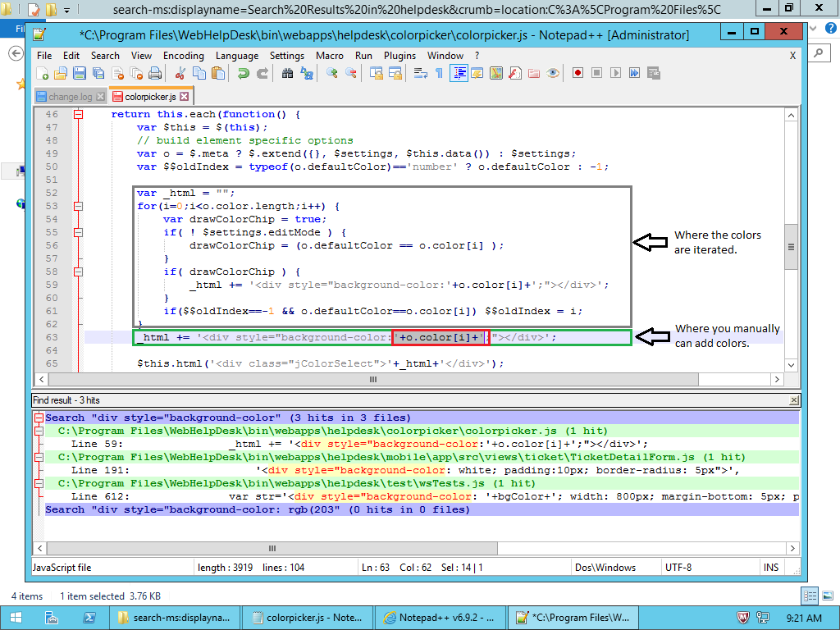Collapse the code fold at line 46

[79, 115]
